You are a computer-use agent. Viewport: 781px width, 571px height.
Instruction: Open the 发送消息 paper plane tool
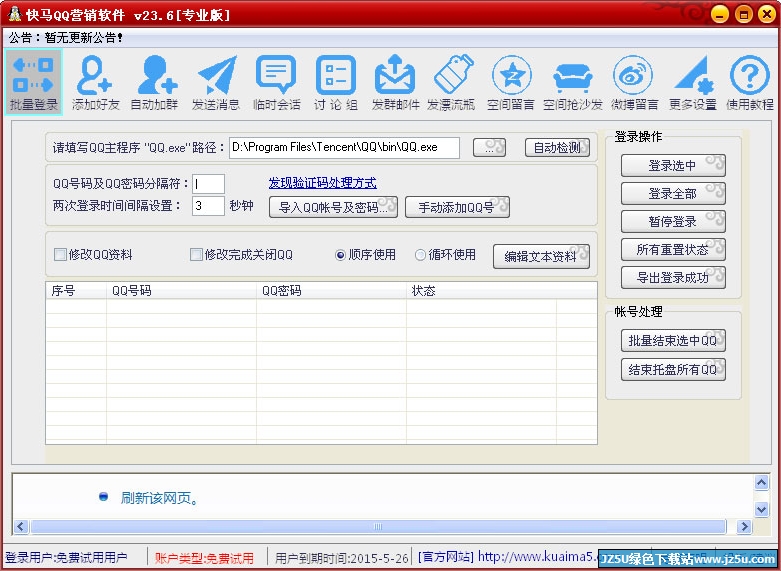click(216, 82)
